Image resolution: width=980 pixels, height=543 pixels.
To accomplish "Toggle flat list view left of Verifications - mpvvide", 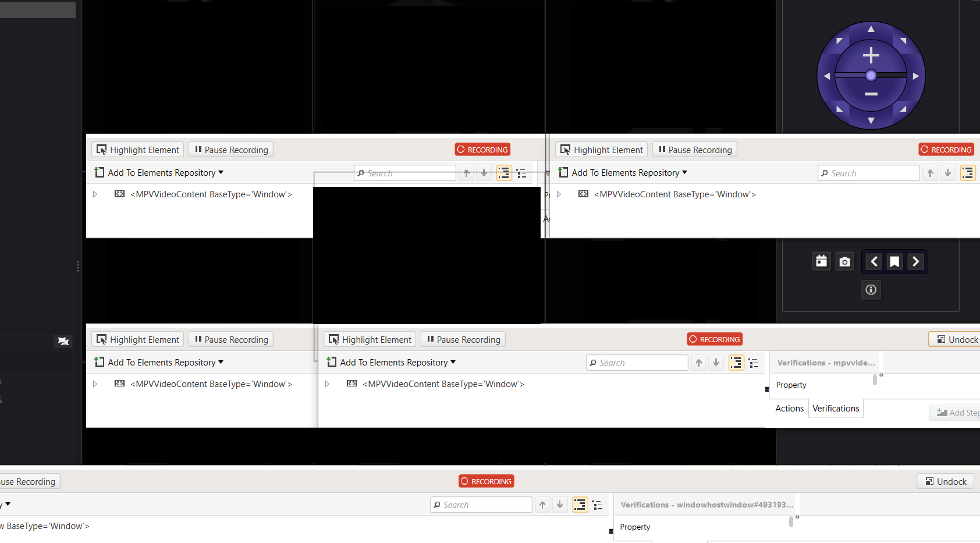I will (754, 363).
